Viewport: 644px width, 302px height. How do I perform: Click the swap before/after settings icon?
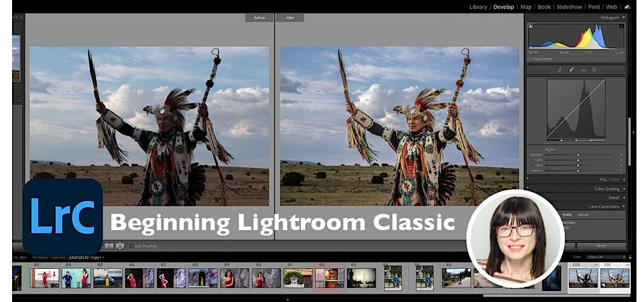click(x=120, y=246)
